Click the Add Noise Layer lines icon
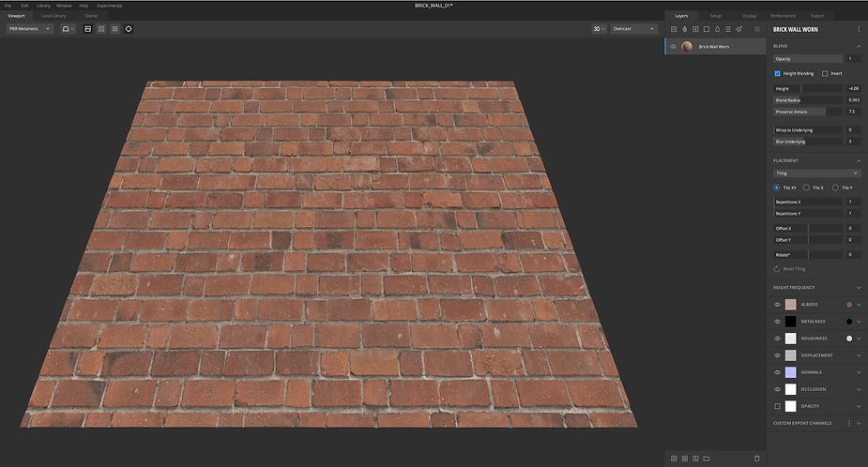868x467 pixels. (x=728, y=29)
